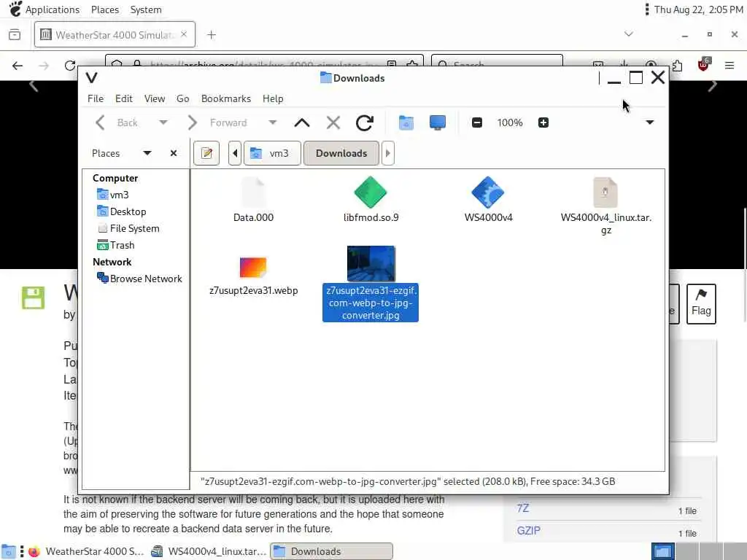Open a new browser tab

(x=212, y=35)
